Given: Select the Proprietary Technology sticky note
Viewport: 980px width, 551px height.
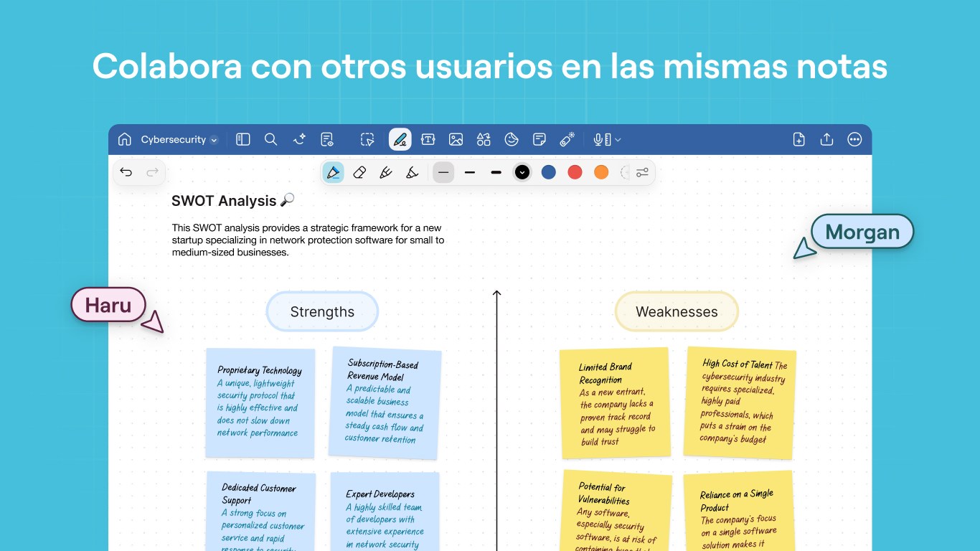Looking at the screenshot, I should [260, 402].
